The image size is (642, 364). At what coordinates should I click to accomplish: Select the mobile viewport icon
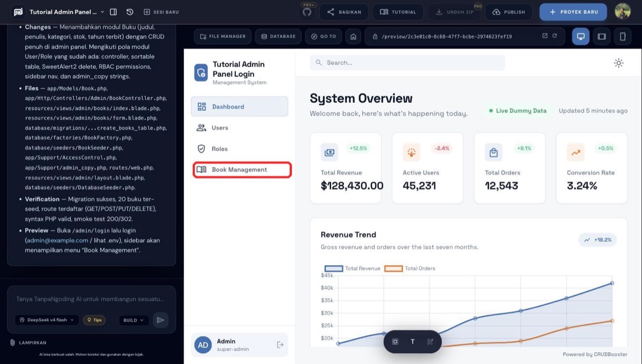pyautogui.click(x=623, y=36)
